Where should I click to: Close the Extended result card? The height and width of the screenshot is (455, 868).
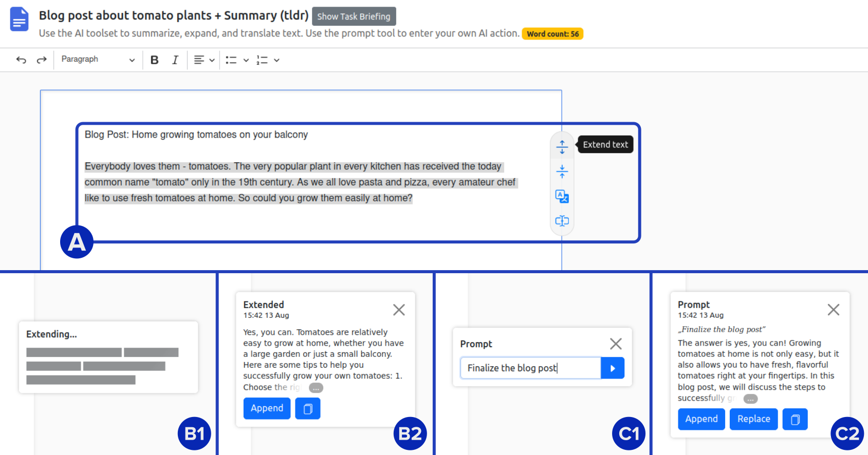tap(399, 310)
